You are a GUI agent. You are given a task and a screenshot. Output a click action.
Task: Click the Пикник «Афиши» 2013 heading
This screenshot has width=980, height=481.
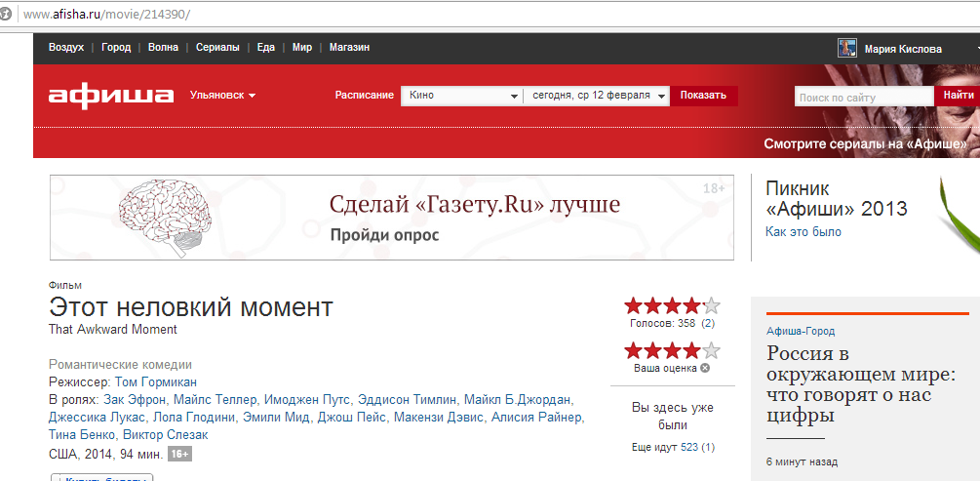(x=837, y=198)
